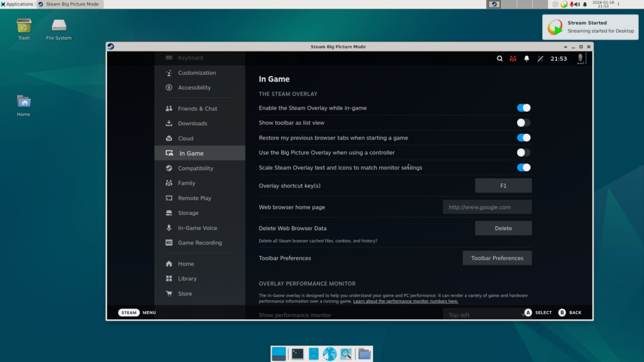The height and width of the screenshot is (362, 644).
Task: Click the STEAM menu button
Action: coord(129,312)
